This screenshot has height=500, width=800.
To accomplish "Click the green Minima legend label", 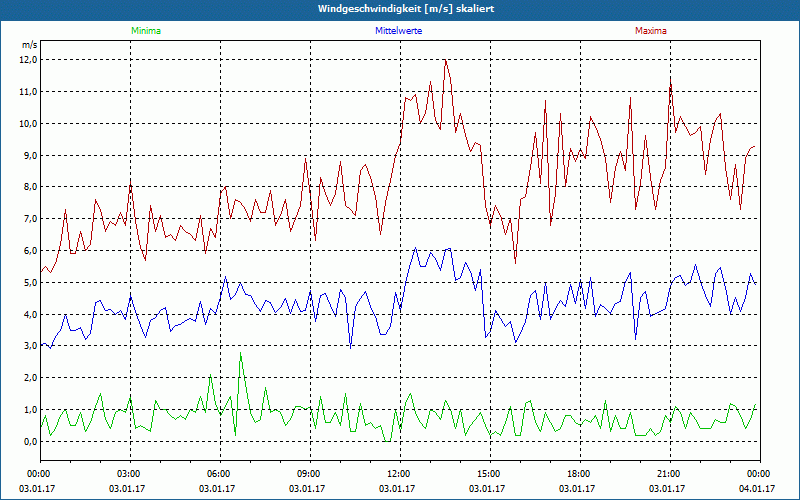I will (x=146, y=31).
